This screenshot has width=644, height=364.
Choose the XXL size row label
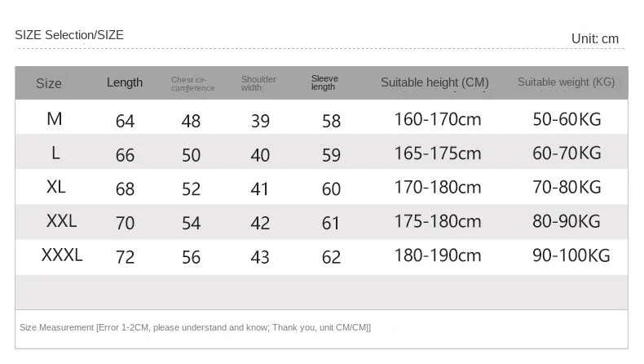pos(61,221)
